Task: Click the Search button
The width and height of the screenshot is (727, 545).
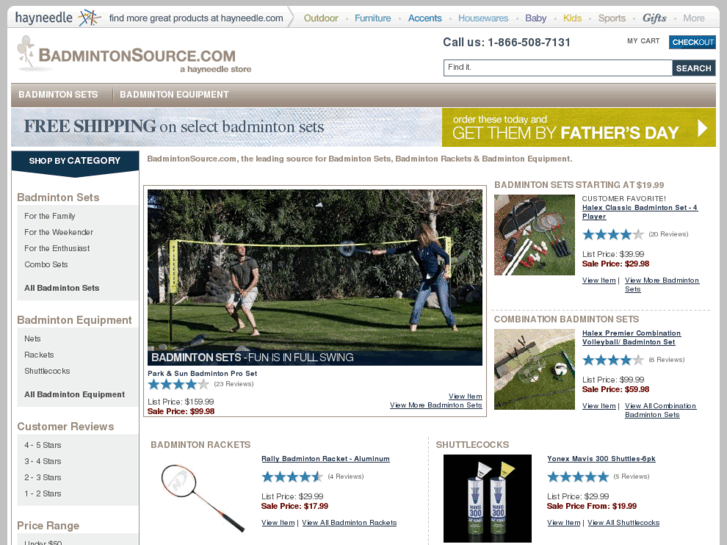Action: click(694, 68)
